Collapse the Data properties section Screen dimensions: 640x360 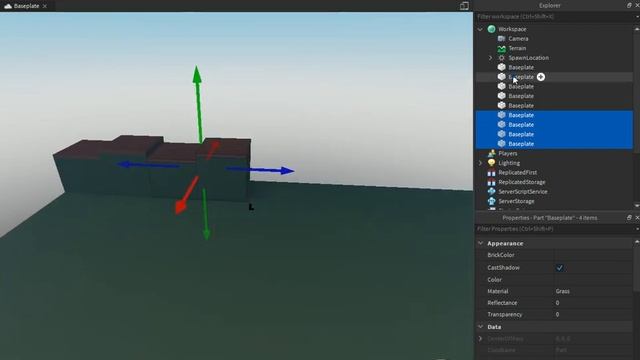click(480, 327)
